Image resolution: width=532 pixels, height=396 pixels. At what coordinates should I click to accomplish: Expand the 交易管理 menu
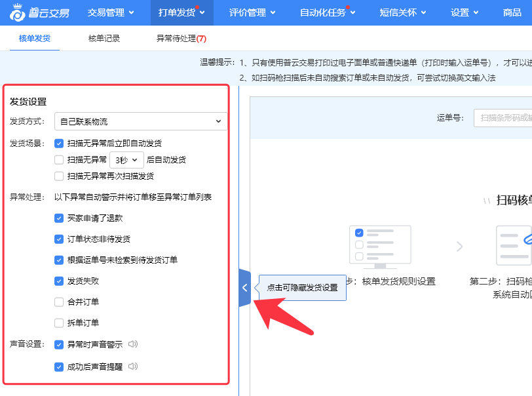click(111, 12)
